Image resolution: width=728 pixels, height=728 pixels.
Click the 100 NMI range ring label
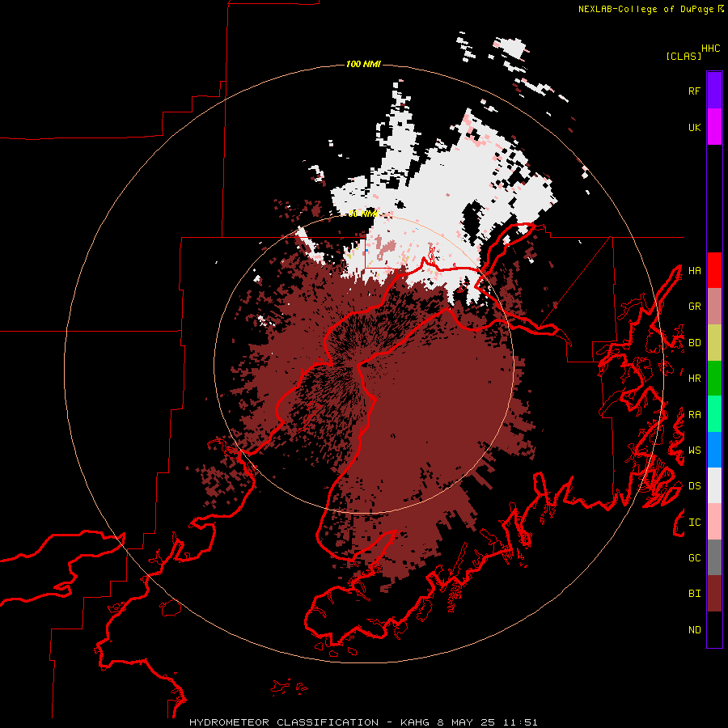(363, 64)
